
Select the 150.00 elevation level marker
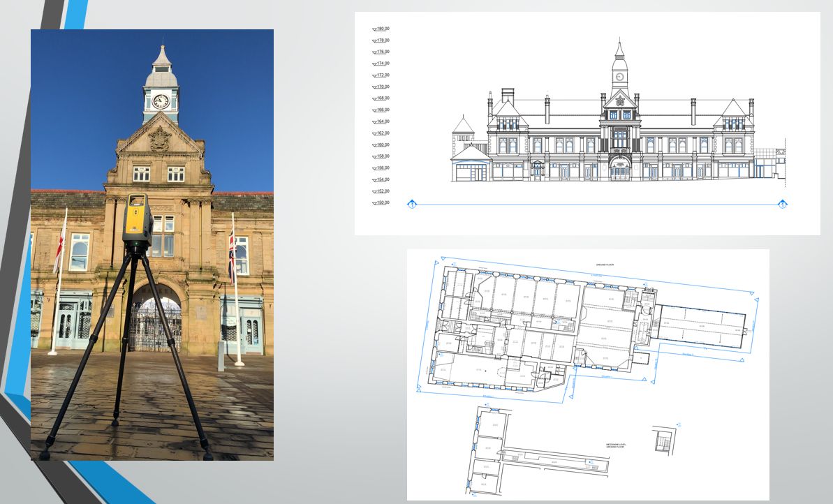[x=381, y=202]
